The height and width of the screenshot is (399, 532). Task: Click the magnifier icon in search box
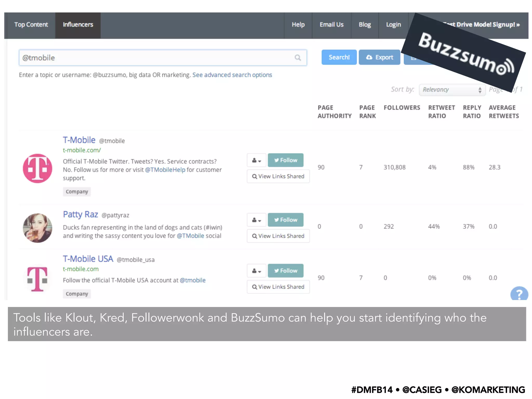298,58
